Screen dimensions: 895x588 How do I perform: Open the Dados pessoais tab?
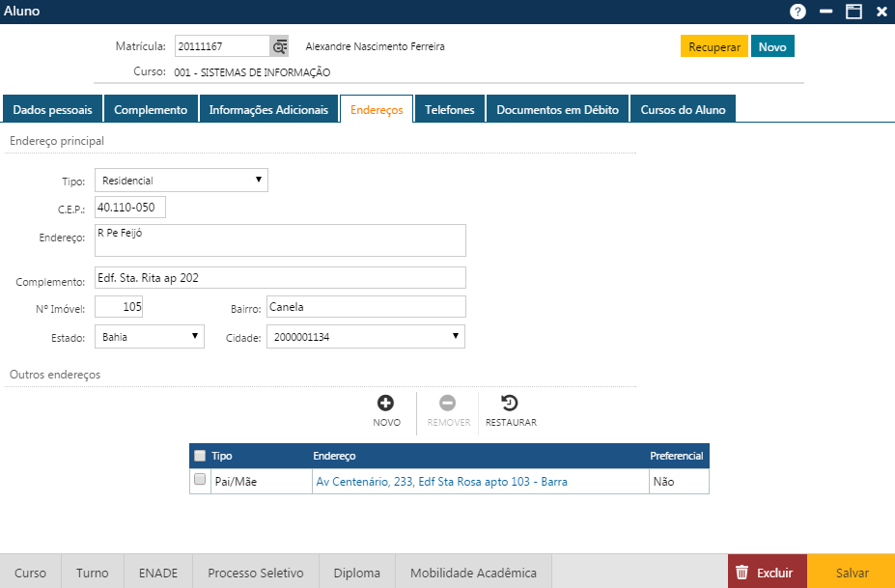point(52,109)
